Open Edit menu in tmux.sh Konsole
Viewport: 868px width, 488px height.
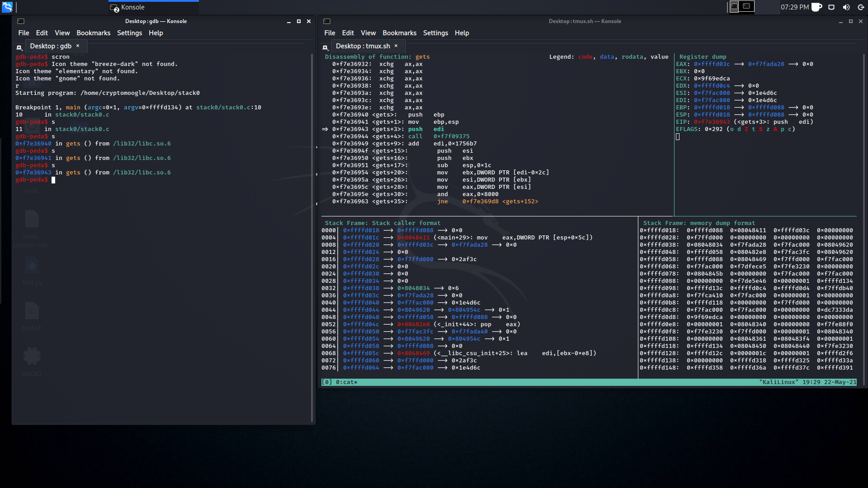click(x=348, y=33)
